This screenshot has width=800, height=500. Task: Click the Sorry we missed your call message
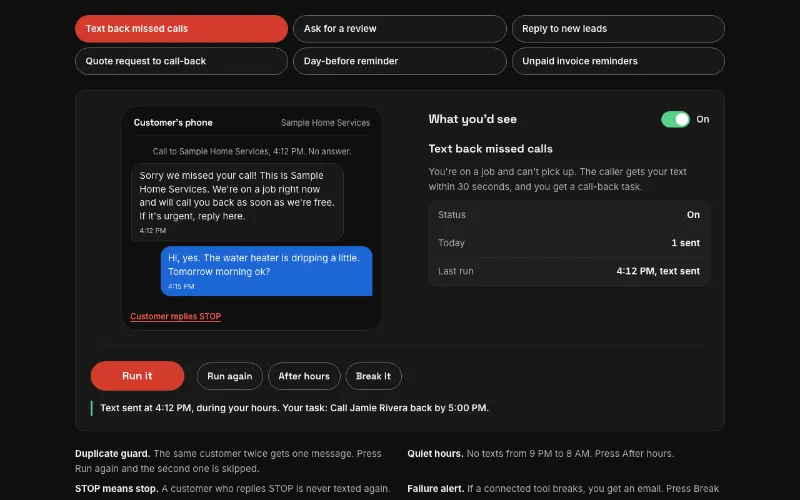[237, 202]
